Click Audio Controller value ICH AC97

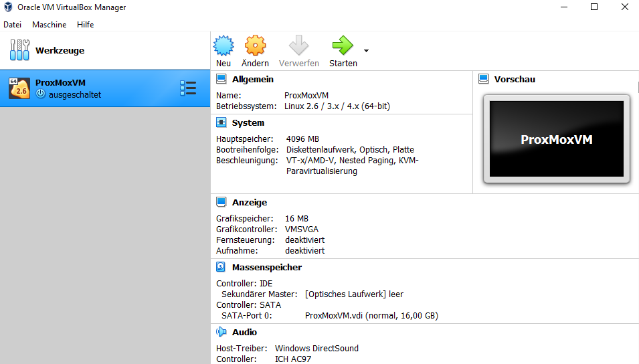(x=292, y=359)
